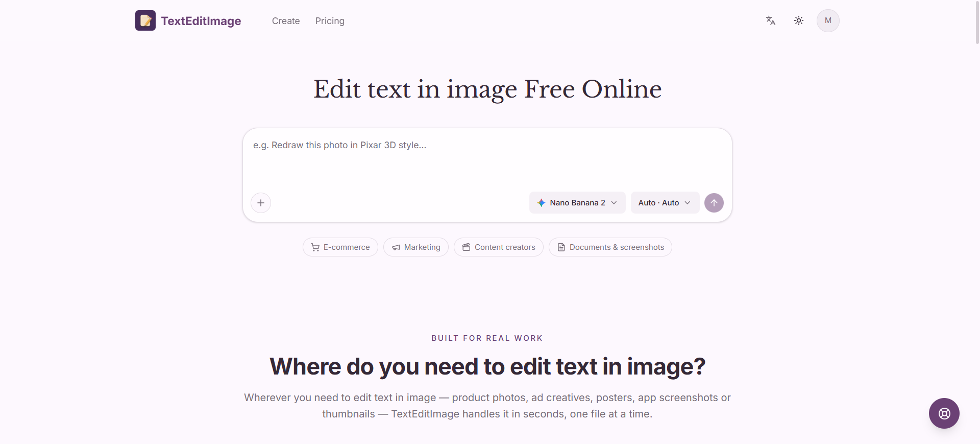The width and height of the screenshot is (980, 444).
Task: Click the TextEditImage logo icon
Action: (x=145, y=20)
